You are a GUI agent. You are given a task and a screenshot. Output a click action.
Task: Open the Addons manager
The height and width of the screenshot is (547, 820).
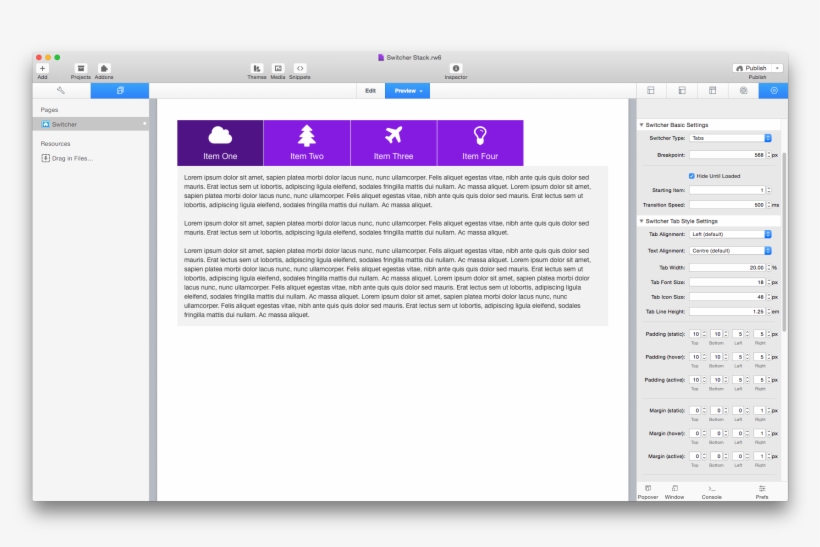point(104,68)
